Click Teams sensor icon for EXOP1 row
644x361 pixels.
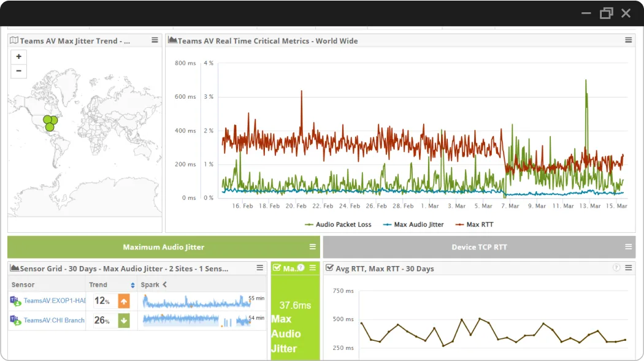click(x=15, y=301)
